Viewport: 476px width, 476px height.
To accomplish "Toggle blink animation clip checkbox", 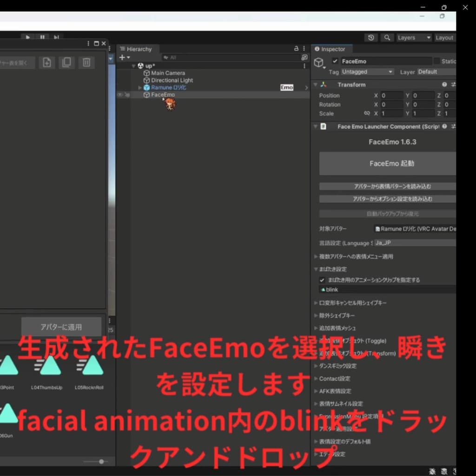I will pyautogui.click(x=322, y=280).
